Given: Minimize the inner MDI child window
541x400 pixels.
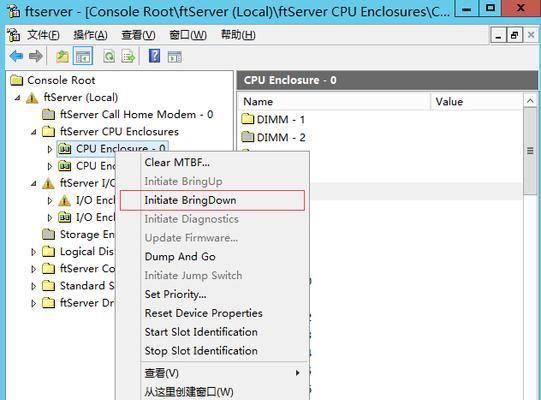Looking at the screenshot, I should click(498, 36).
